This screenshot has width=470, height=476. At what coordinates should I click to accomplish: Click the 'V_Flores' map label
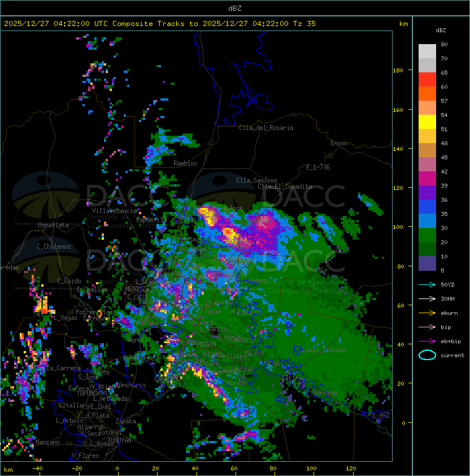click(85, 456)
